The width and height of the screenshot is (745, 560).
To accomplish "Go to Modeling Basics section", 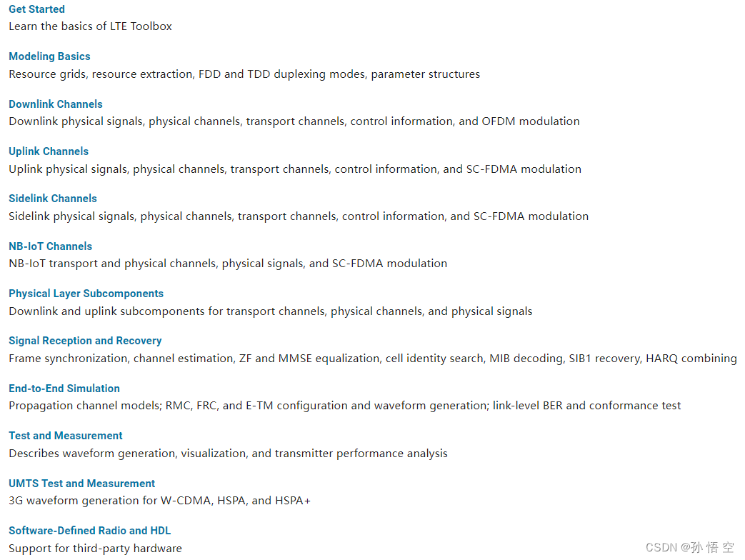I will 49,56.
